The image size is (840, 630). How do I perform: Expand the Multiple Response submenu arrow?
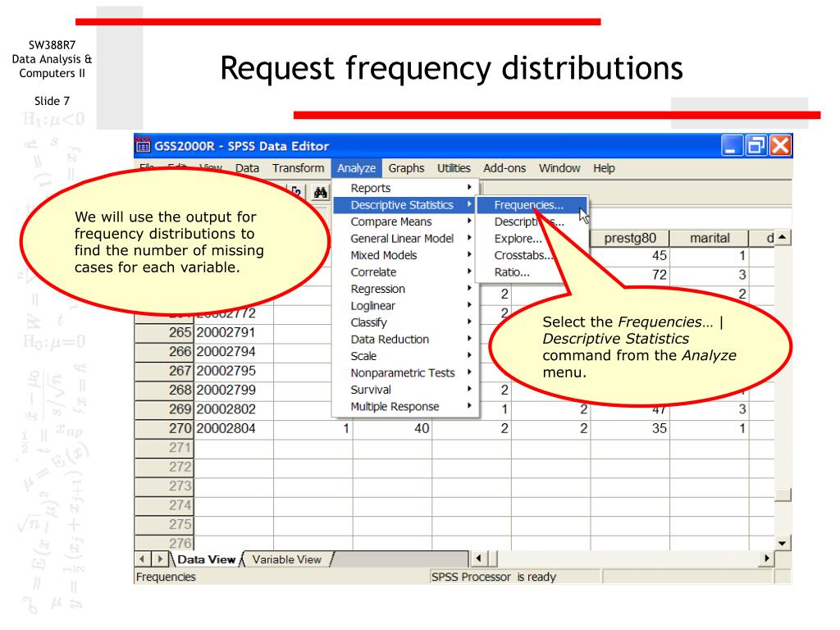[x=469, y=405]
